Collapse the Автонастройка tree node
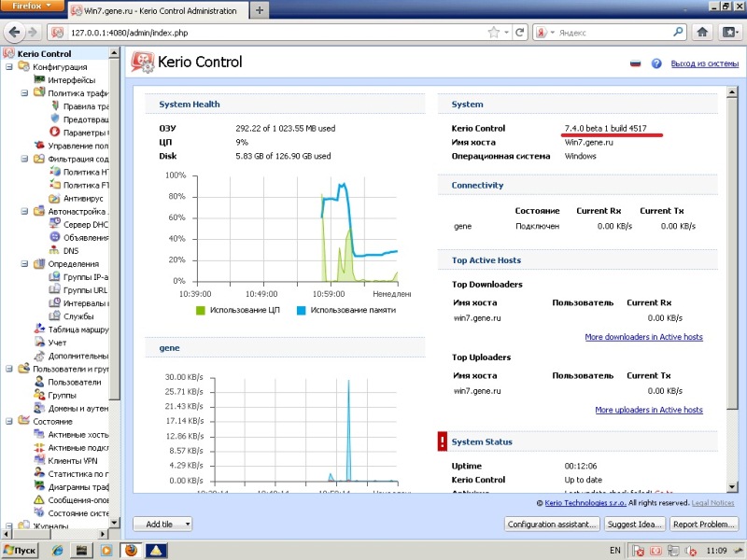This screenshot has width=747, height=560. [24, 211]
